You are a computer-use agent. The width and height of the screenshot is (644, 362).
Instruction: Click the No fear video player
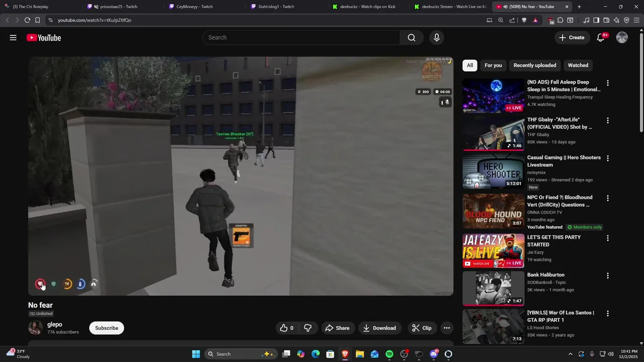240,176
